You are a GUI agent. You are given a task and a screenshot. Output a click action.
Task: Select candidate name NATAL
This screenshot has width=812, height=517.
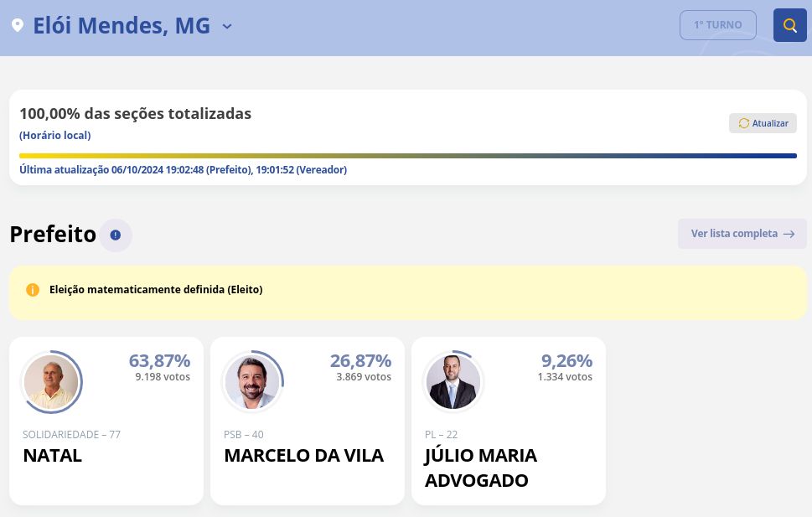point(52,456)
